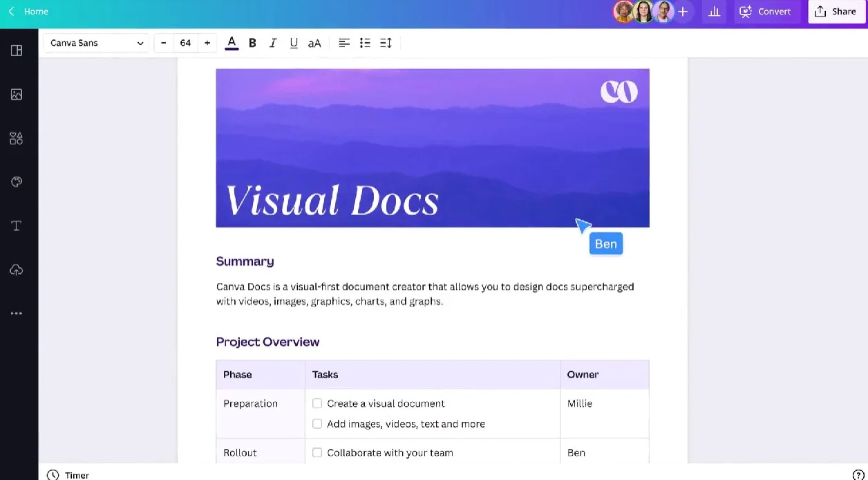Open the Templates panel in the sidebar
Screen dimensions: 868x480
click(17, 50)
